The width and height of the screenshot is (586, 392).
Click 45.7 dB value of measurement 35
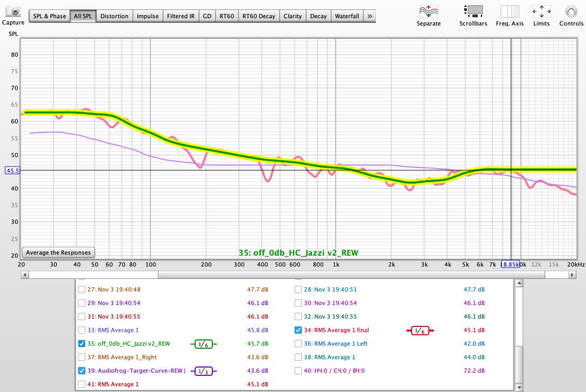pos(258,344)
